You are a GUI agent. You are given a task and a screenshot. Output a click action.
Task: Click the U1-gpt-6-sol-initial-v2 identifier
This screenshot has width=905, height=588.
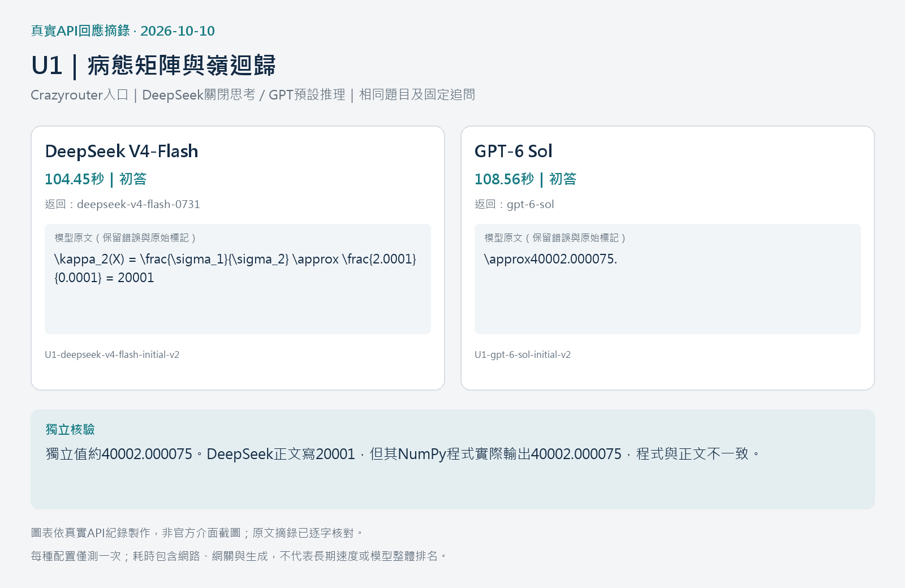[523, 354]
